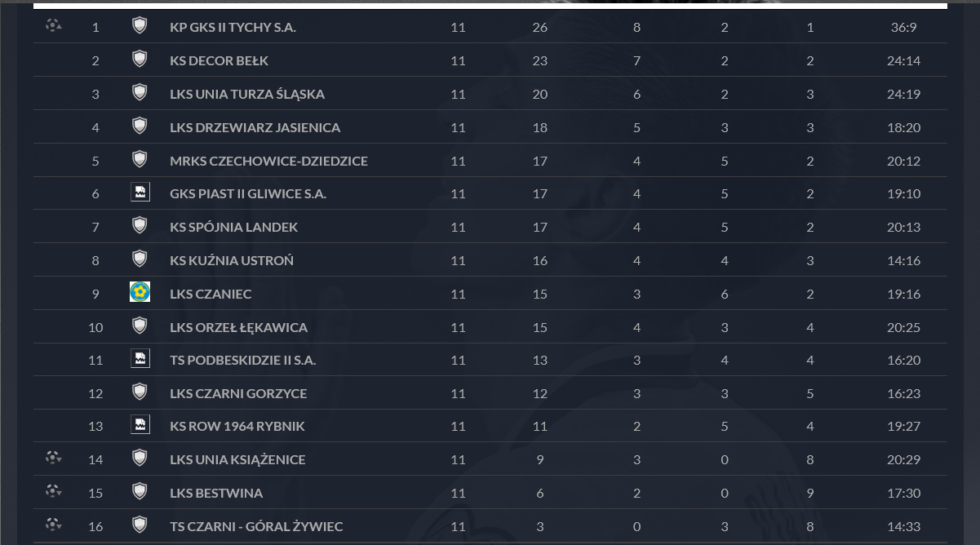Click the 36:9 goal record in first row
980x545 pixels.
[x=903, y=27]
